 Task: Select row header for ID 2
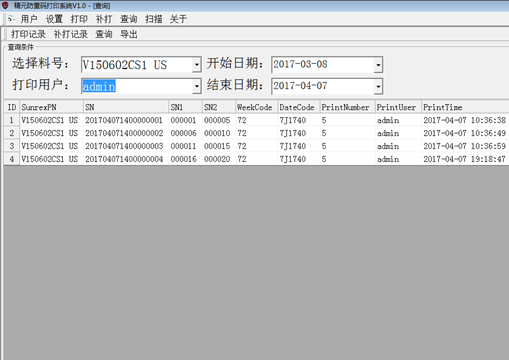(x=12, y=133)
